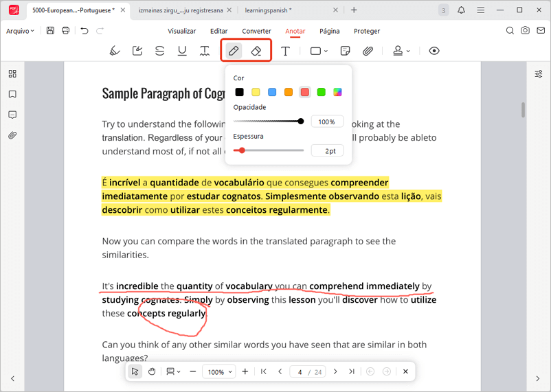Jump to the last page

click(x=351, y=371)
